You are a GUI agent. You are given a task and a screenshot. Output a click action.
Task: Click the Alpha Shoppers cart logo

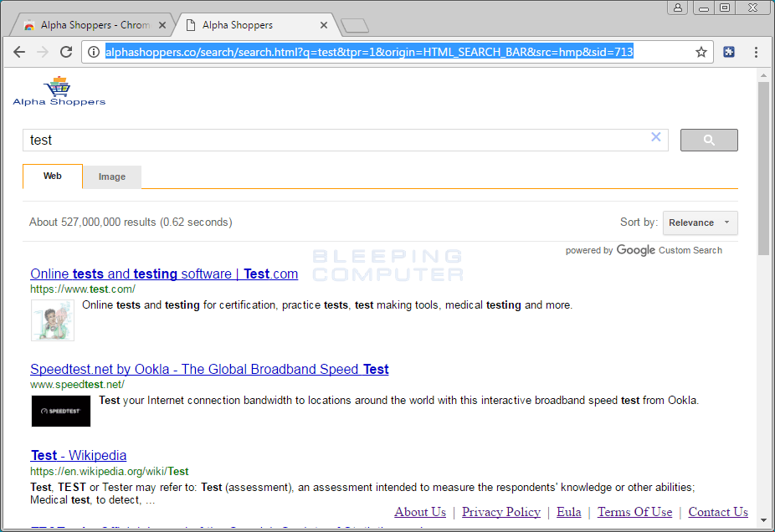click(x=59, y=91)
